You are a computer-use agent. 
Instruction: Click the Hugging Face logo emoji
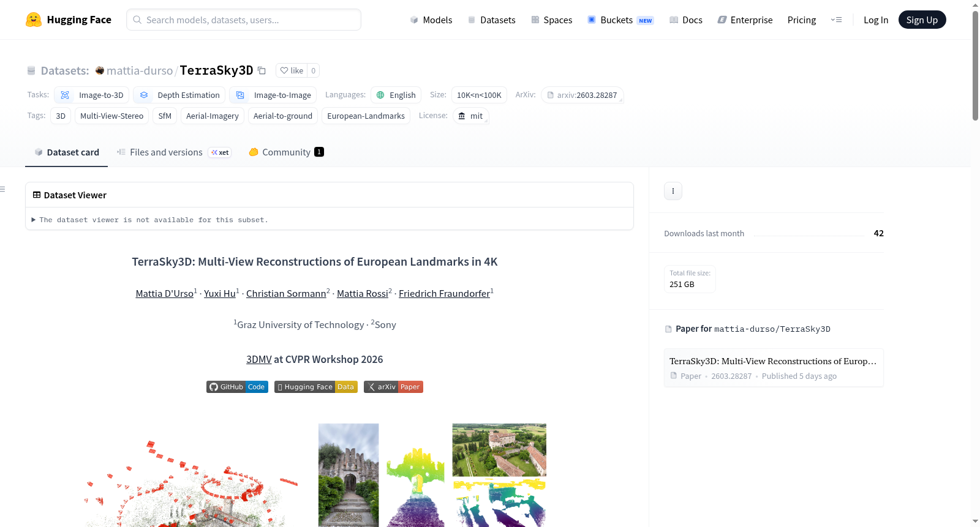point(34,20)
